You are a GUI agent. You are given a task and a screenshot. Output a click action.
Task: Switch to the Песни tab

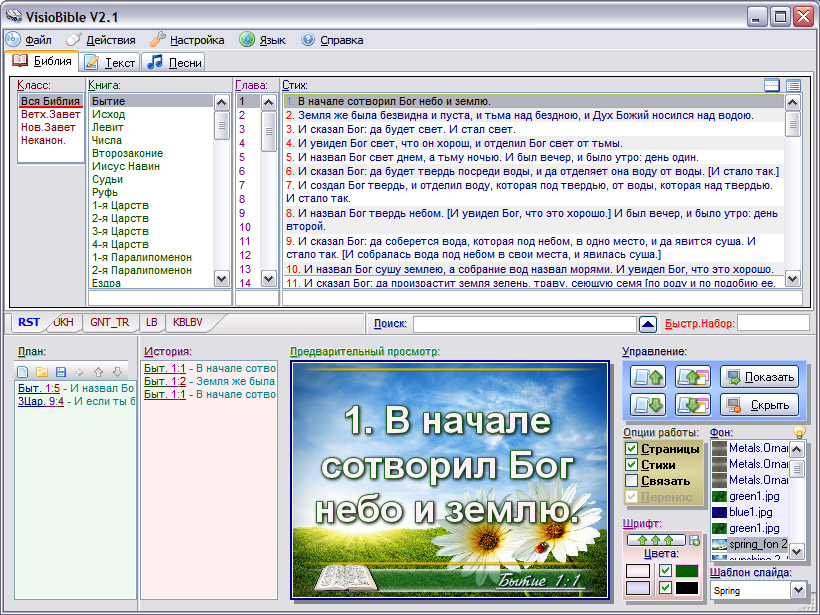pyautogui.click(x=174, y=62)
